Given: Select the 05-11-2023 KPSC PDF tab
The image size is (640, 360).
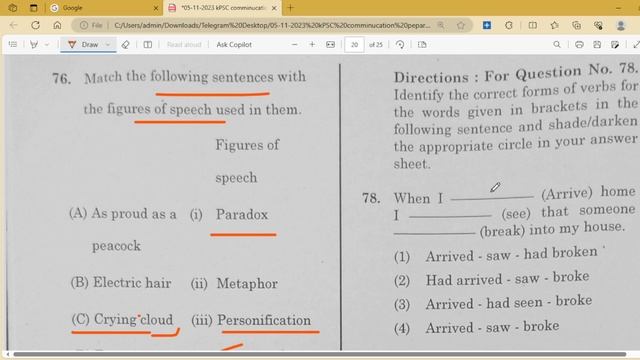Looking at the screenshot, I should (x=222, y=8).
